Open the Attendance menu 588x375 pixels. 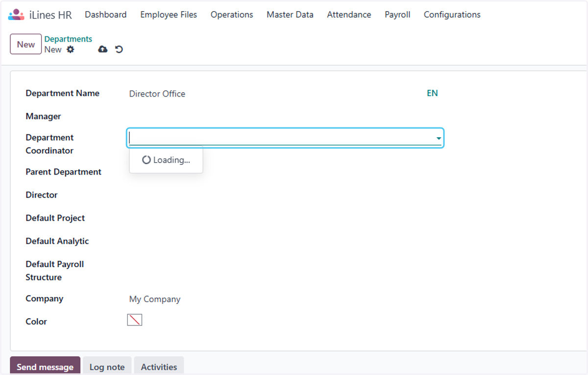tap(349, 15)
